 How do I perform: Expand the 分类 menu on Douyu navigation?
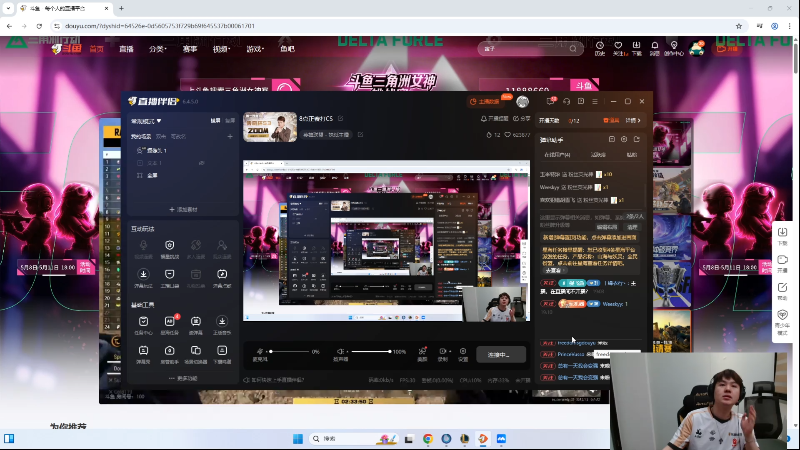tap(158, 49)
